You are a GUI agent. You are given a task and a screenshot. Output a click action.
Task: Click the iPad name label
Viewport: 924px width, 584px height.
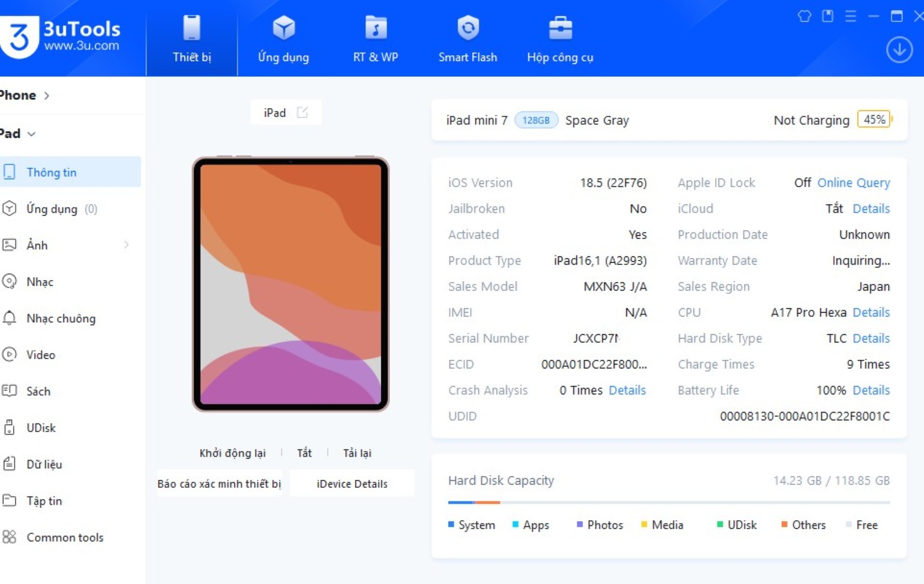[x=275, y=112]
